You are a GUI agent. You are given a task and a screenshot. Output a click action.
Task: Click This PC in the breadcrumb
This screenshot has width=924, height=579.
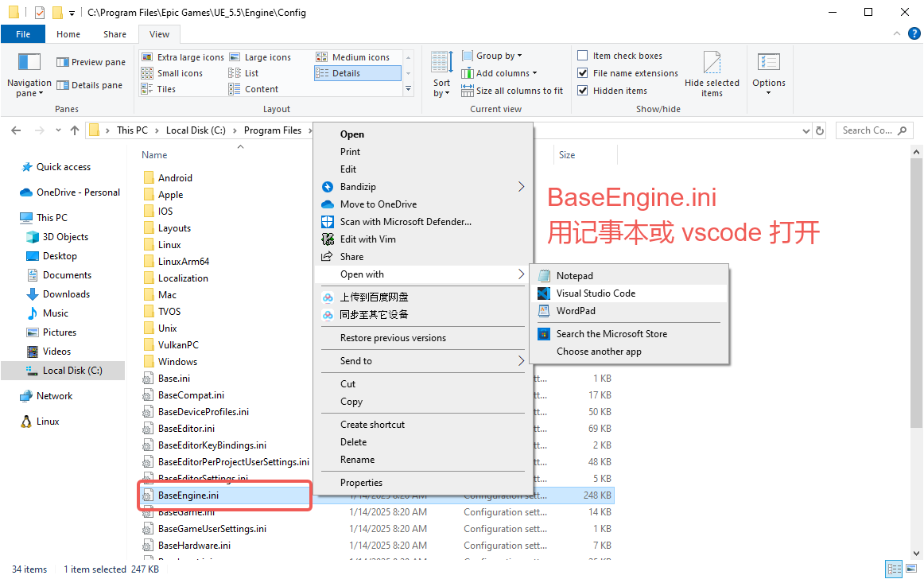click(x=132, y=130)
